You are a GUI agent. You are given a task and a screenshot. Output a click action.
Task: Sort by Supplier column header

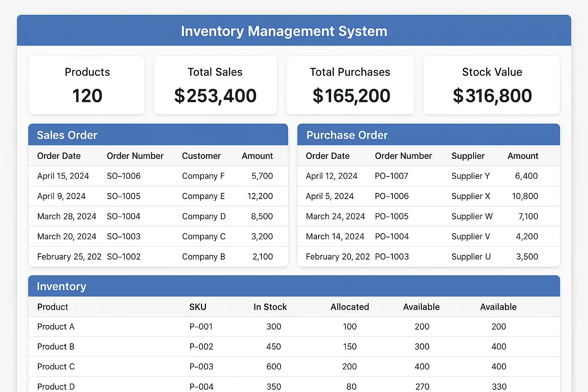click(468, 156)
